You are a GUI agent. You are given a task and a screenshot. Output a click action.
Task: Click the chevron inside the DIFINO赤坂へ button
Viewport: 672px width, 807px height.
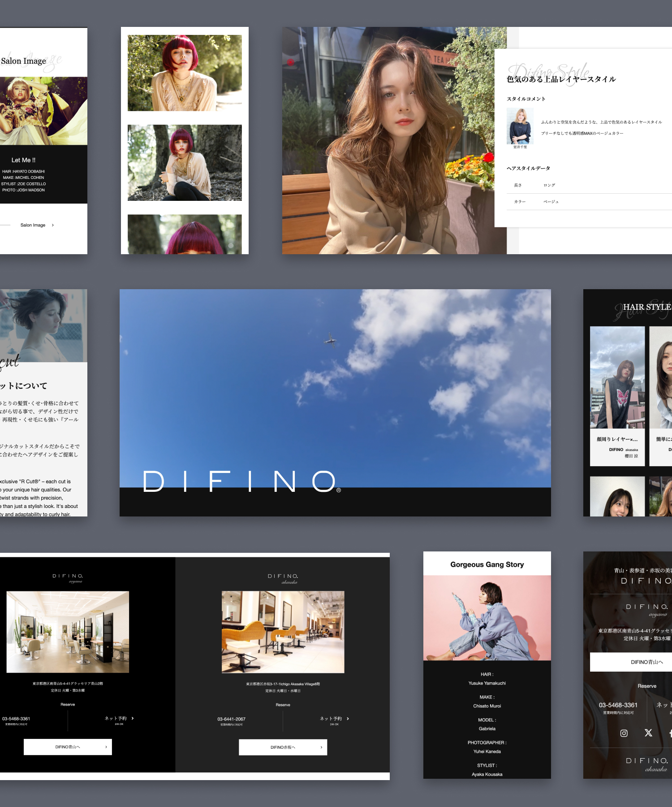[x=321, y=747]
